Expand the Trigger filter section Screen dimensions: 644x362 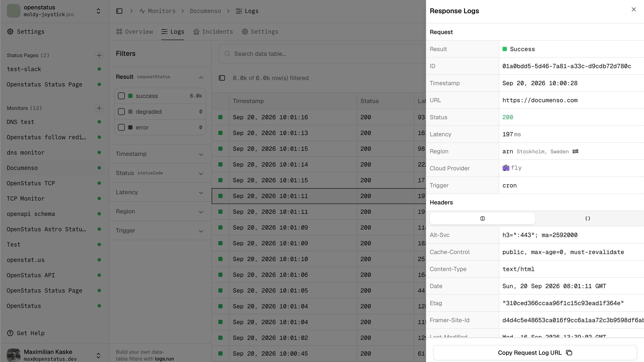(x=160, y=230)
